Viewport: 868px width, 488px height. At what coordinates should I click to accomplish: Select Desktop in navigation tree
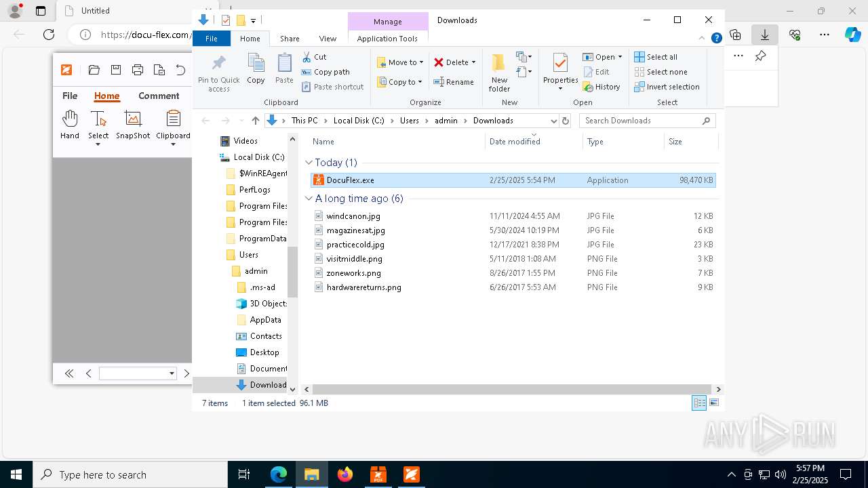pyautogui.click(x=264, y=352)
